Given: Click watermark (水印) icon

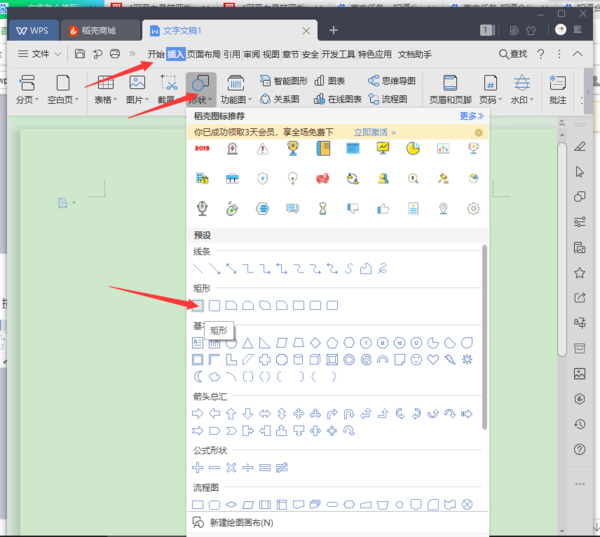Looking at the screenshot, I should click(522, 83).
